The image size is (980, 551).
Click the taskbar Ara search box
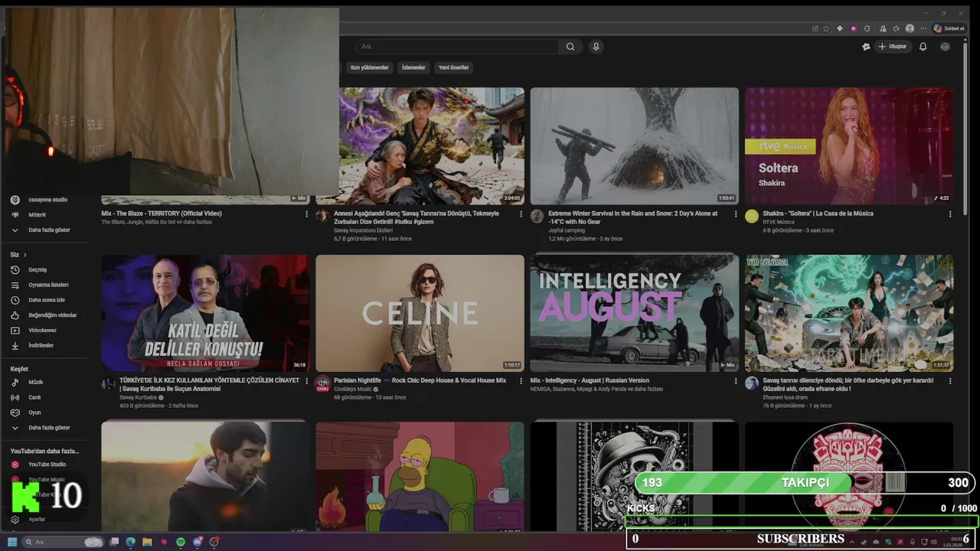[x=63, y=542]
